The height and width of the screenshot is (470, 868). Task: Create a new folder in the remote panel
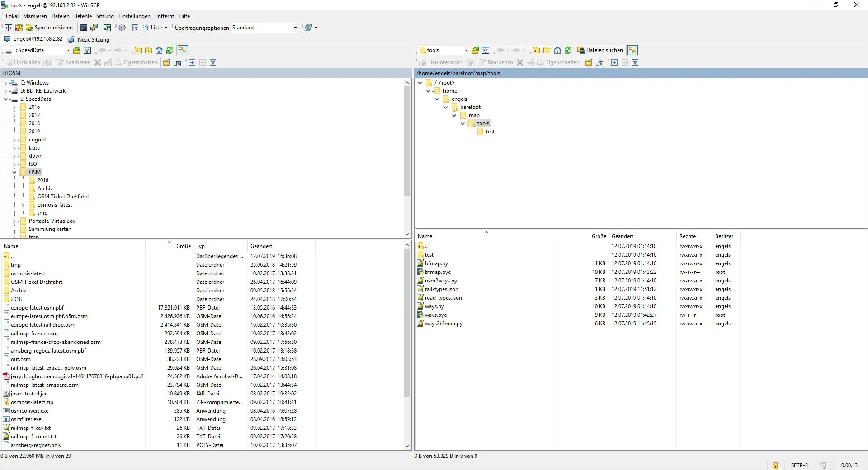pos(589,62)
